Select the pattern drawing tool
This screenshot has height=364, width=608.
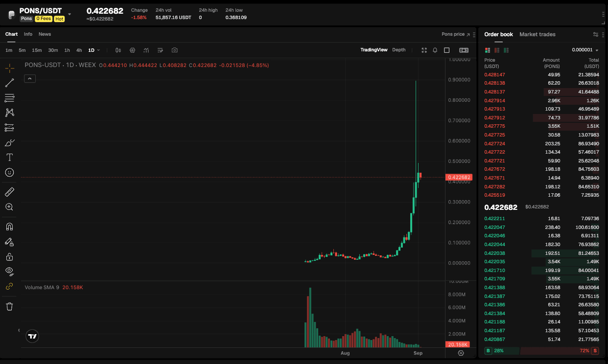click(x=9, y=113)
